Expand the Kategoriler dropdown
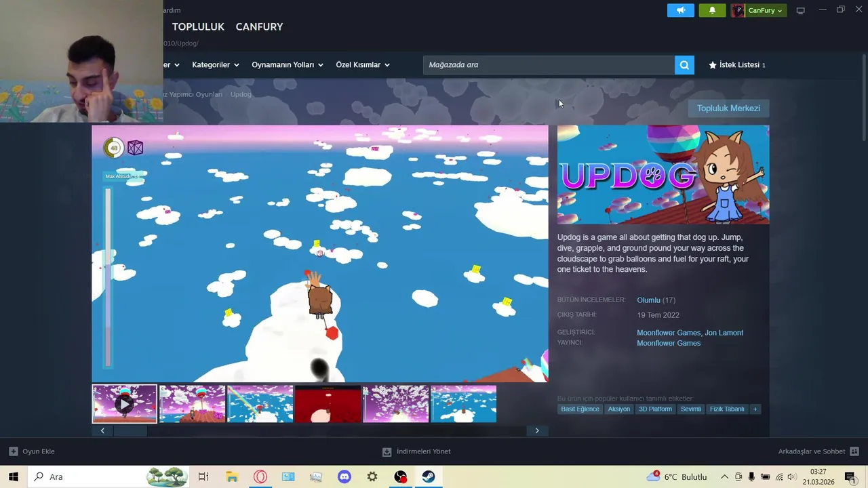868x488 pixels. point(216,65)
